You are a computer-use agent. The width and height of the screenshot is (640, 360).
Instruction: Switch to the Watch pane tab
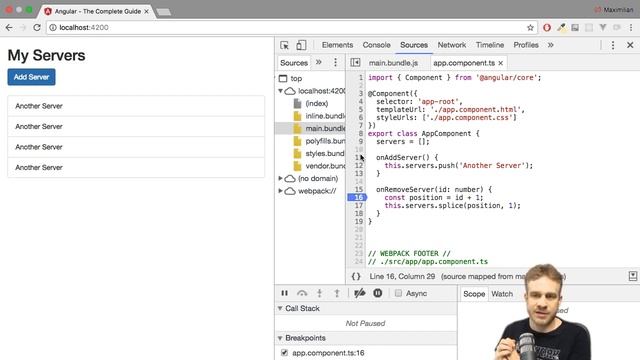pyautogui.click(x=502, y=294)
